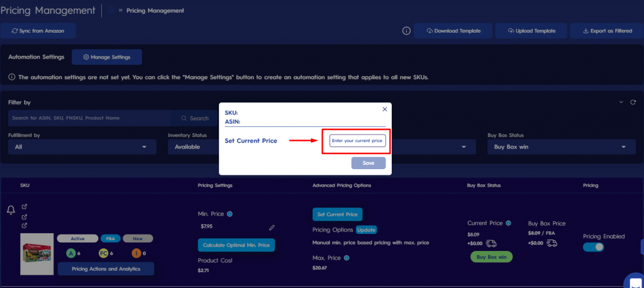Click the Export as Filtered button
The width and height of the screenshot is (644, 288).
click(x=607, y=31)
